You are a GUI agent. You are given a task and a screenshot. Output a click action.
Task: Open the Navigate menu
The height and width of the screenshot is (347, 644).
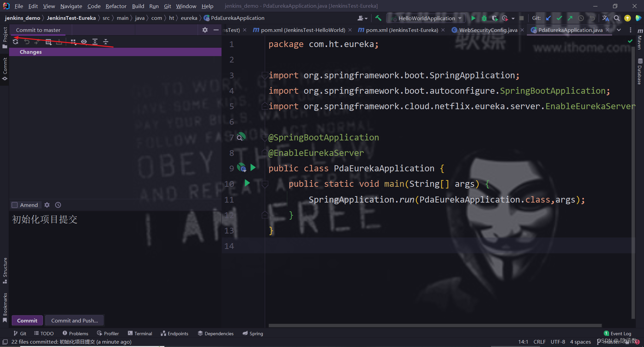click(x=71, y=6)
